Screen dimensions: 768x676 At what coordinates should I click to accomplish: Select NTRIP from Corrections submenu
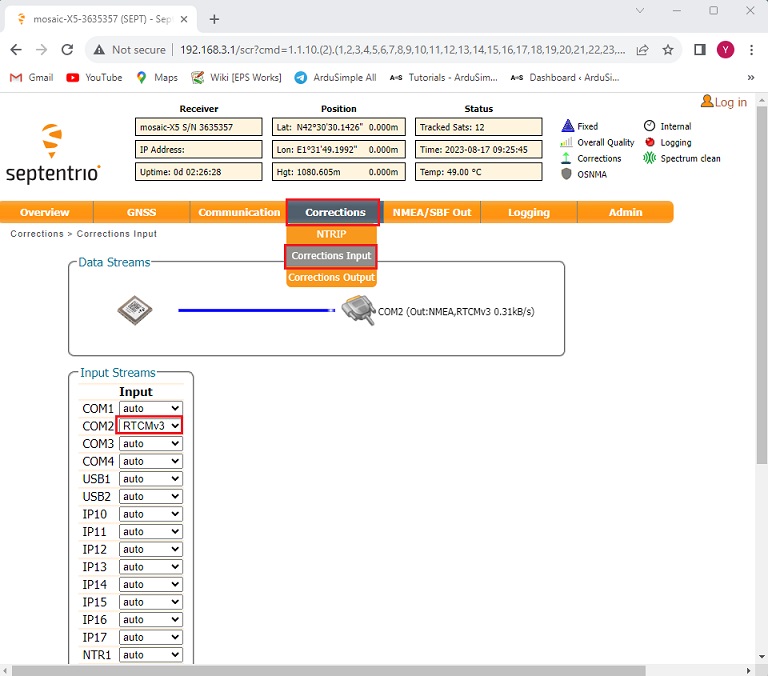click(331, 234)
